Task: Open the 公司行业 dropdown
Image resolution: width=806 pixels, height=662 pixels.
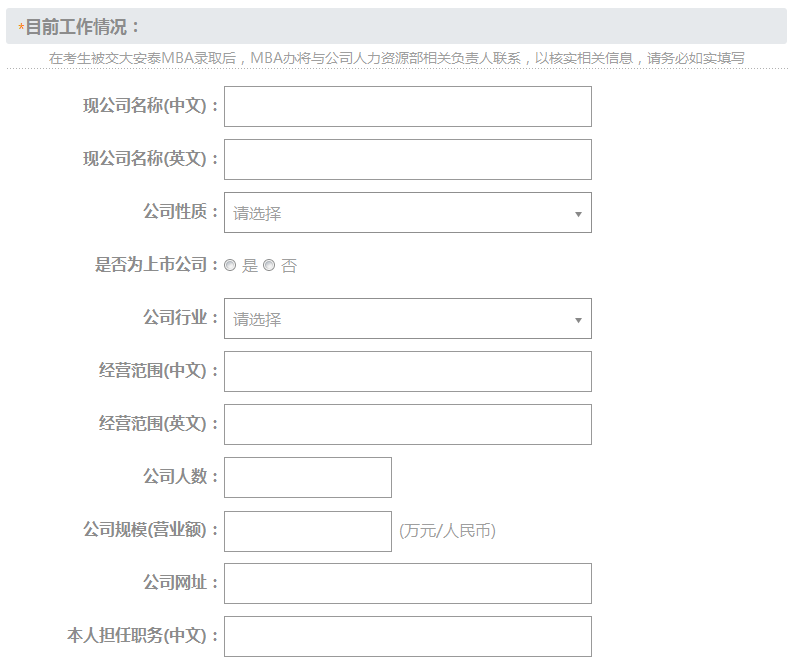Action: pyautogui.click(x=408, y=319)
